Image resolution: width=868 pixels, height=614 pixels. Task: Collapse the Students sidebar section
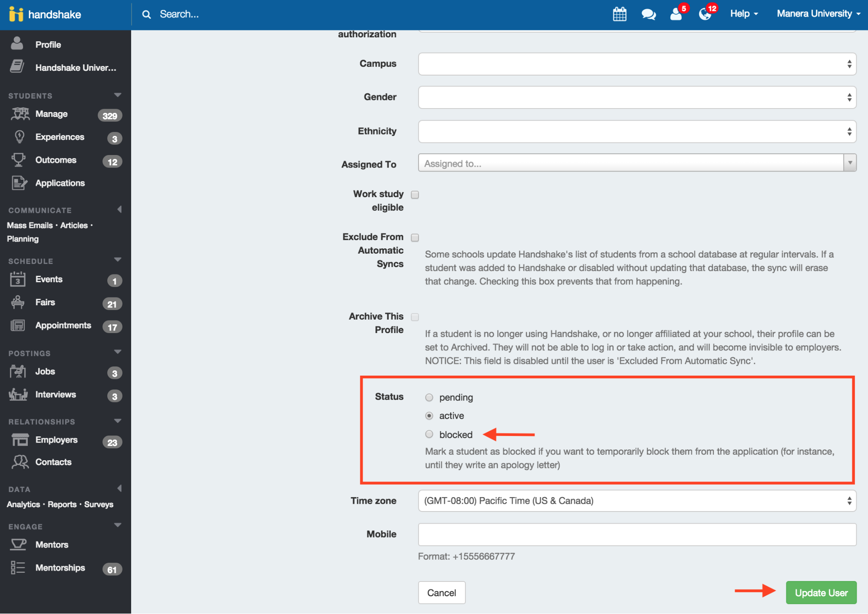pos(118,95)
